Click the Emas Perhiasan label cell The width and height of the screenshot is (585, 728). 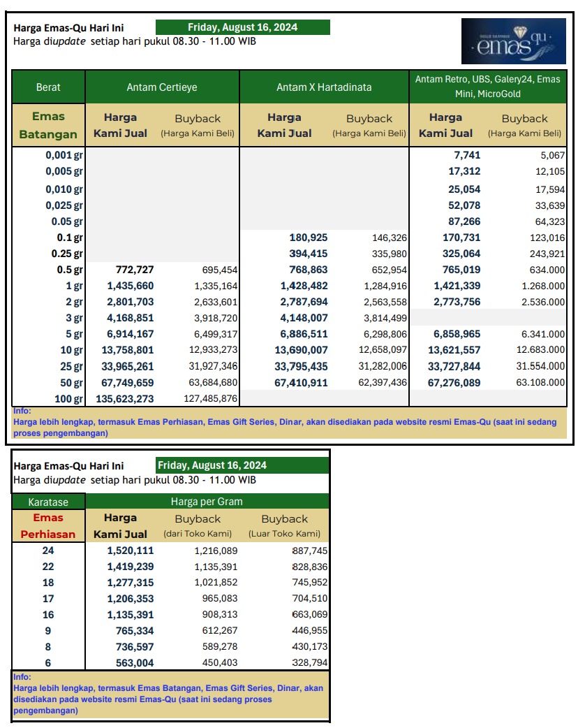(48, 526)
